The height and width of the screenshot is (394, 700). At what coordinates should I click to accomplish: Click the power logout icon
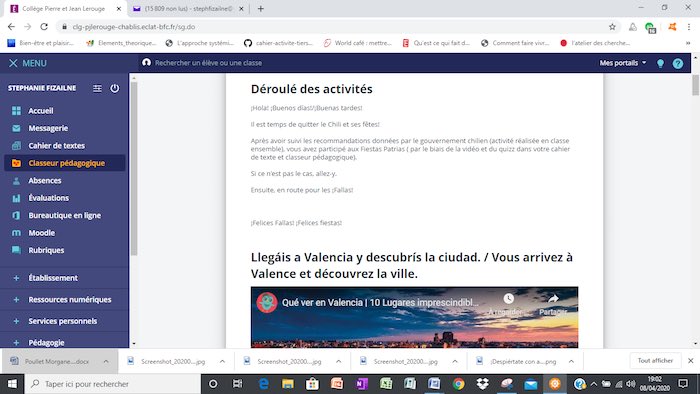[x=115, y=88]
